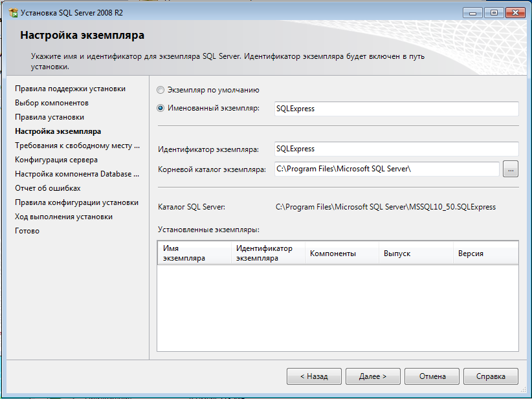Select the default instance radio button
This screenshot has width=532, height=399.
(161, 90)
